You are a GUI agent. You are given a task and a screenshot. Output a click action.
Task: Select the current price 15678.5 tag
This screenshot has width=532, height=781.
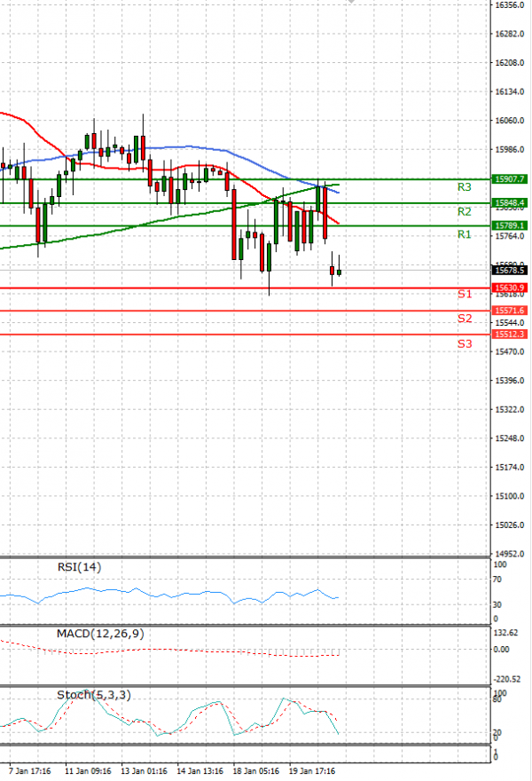coord(510,270)
